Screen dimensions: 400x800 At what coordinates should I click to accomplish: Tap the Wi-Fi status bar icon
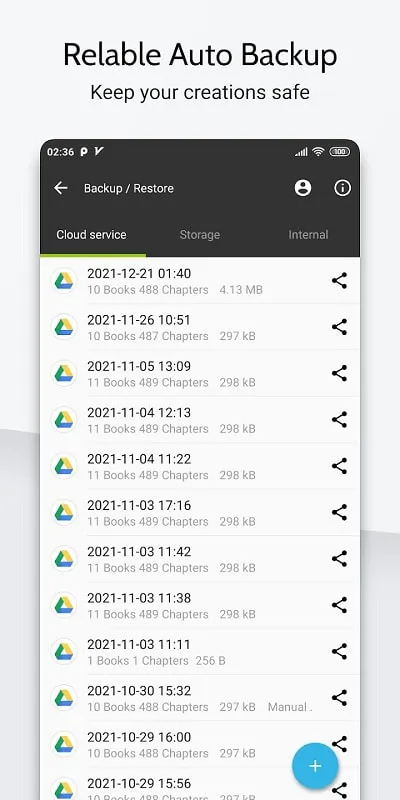[318, 152]
